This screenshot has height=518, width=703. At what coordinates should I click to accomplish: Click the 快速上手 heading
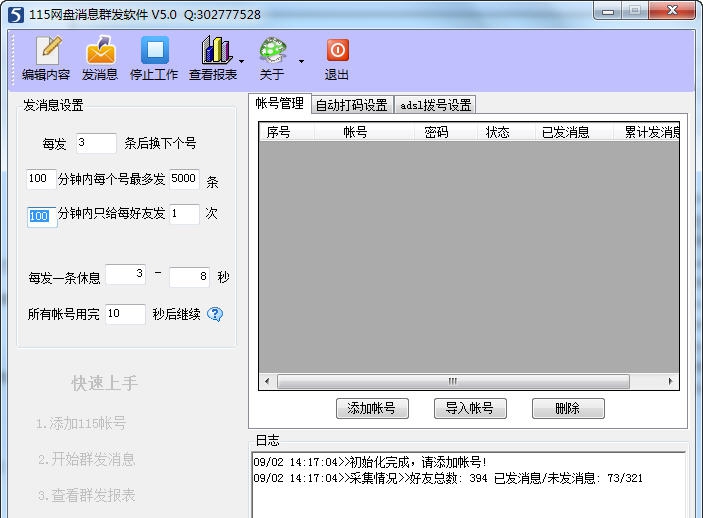point(104,383)
